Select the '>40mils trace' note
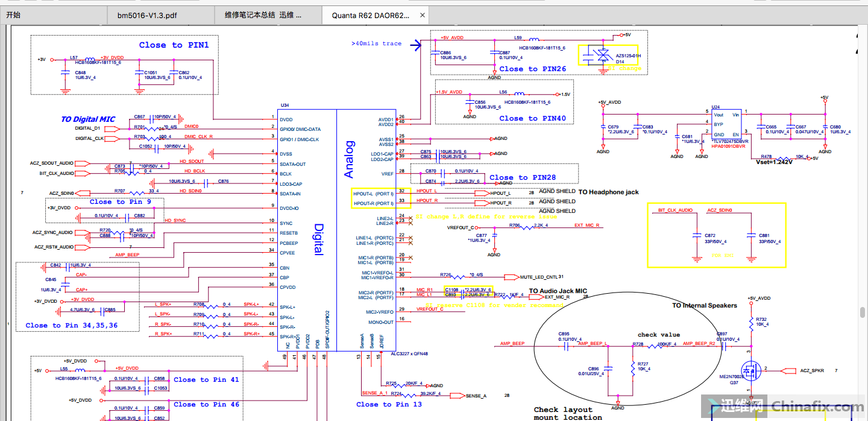Viewport: 868px width, 421px height. [x=376, y=43]
